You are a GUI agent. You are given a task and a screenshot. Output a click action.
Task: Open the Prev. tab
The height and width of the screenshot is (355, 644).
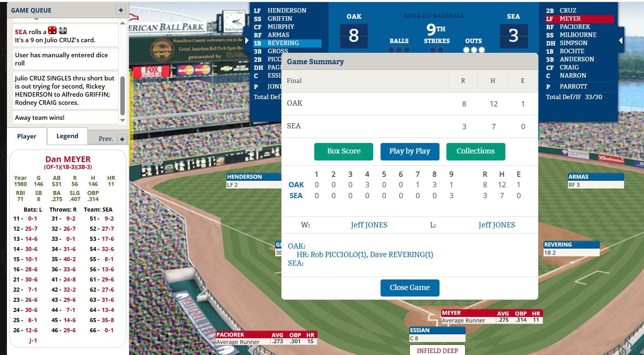point(106,139)
